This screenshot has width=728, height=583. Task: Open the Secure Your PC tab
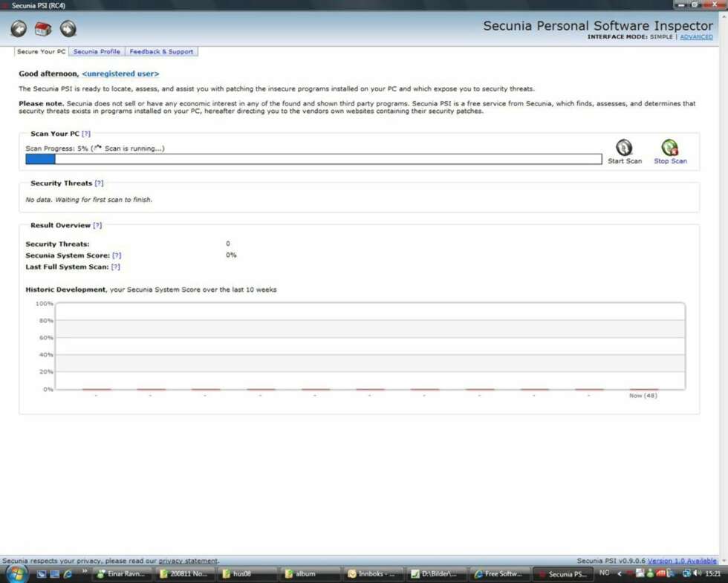(x=42, y=51)
